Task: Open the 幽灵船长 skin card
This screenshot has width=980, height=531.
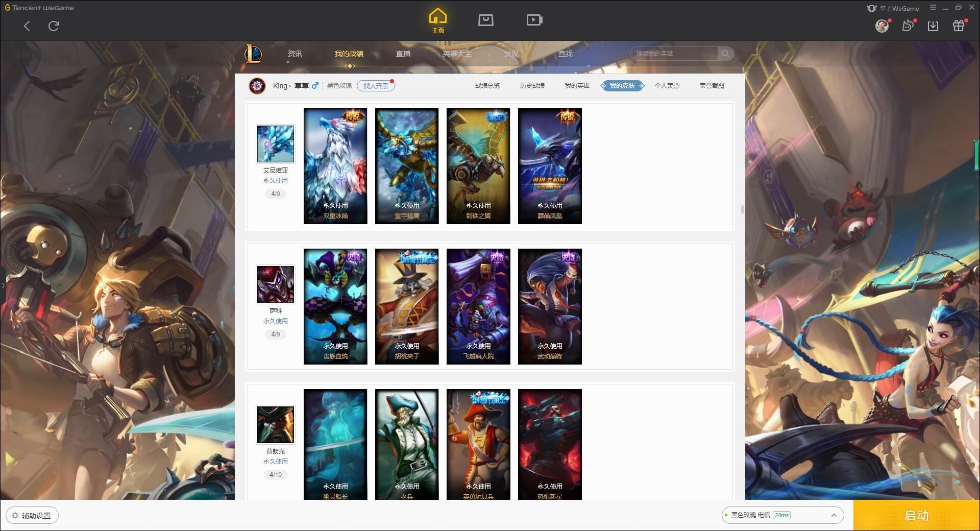Action: [x=335, y=444]
